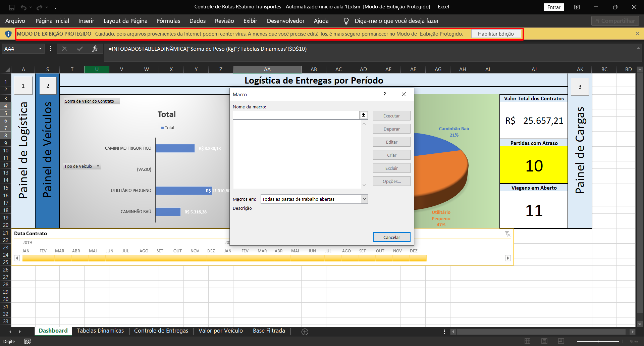
Task: Click the Insert Function fx icon
Action: pyautogui.click(x=95, y=49)
